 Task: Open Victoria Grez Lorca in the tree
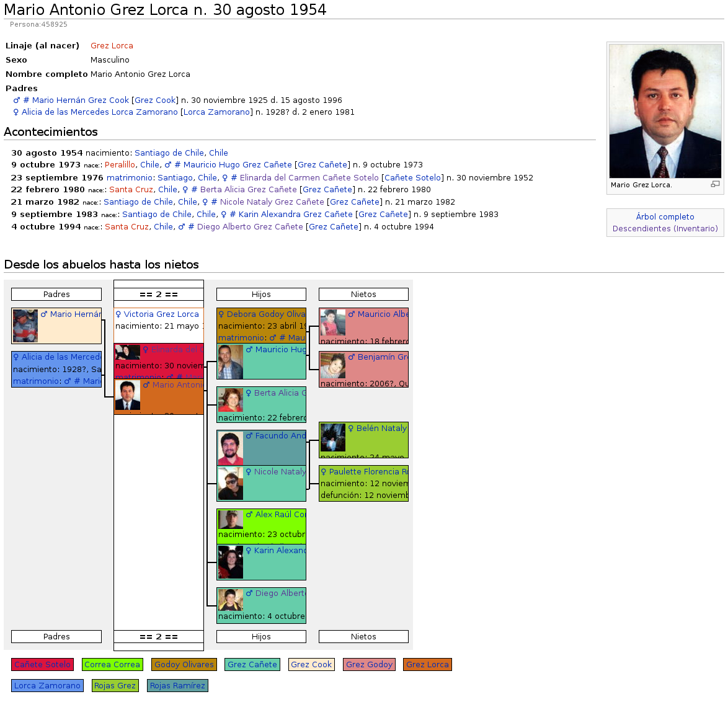161,314
